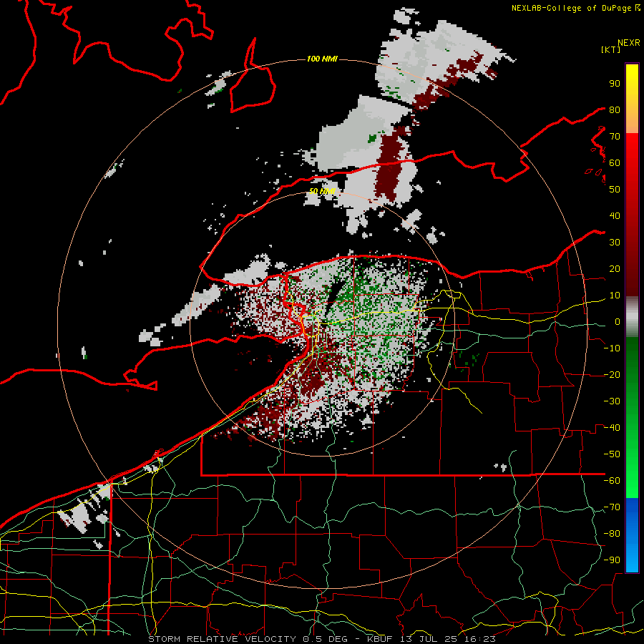Click the -10 value on the color scale
Screen dimensions: 644x644
(x=612, y=348)
